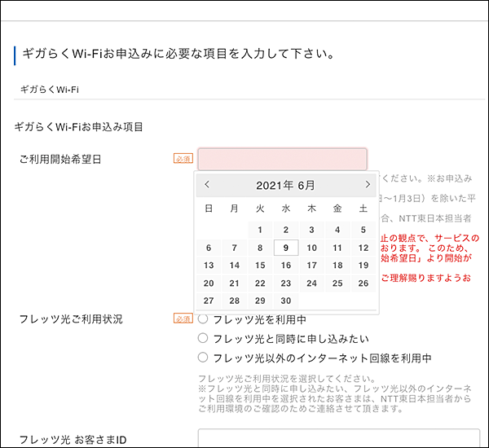Select highlighted date 9 in calendar
Viewport: 489px width, 448px height.
click(x=286, y=248)
